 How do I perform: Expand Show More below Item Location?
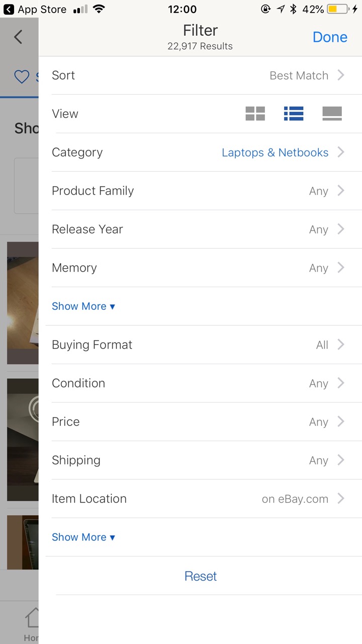(x=83, y=537)
